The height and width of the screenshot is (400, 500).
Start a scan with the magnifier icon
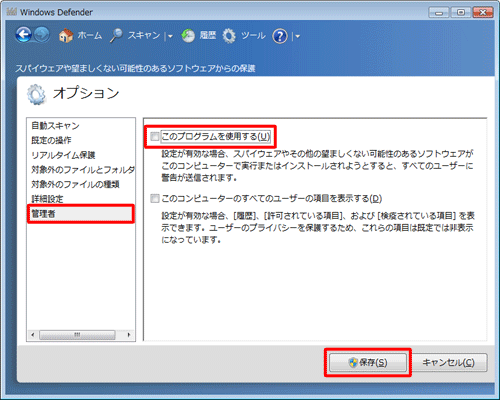(x=116, y=36)
